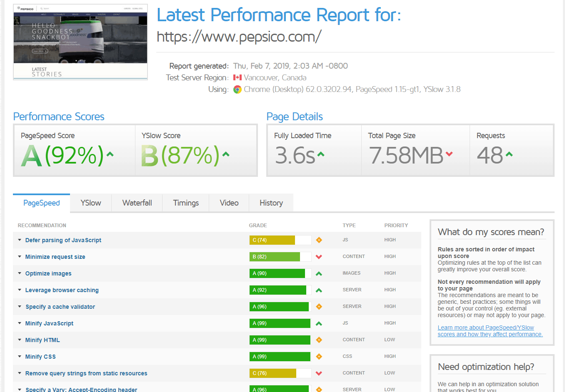Click the orange diamond for Specify a cache validator

[319, 307]
